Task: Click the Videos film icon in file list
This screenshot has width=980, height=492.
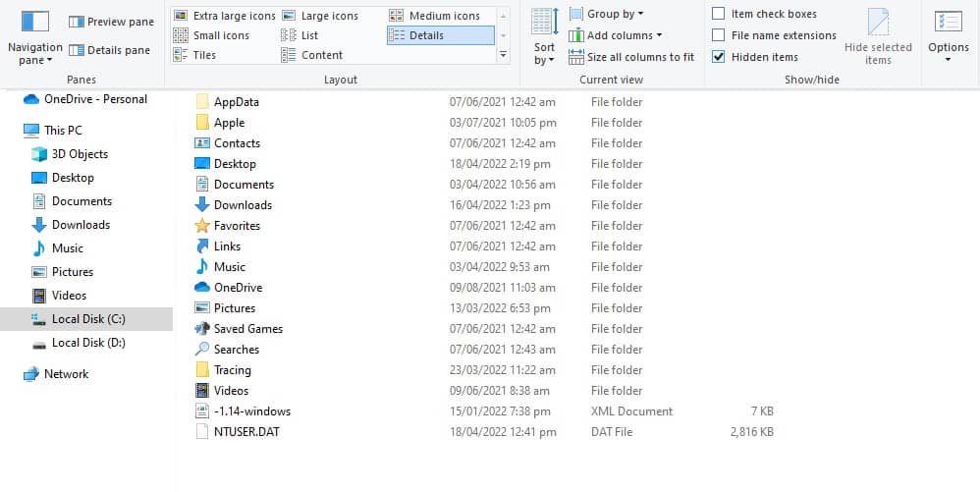Action: tap(202, 391)
